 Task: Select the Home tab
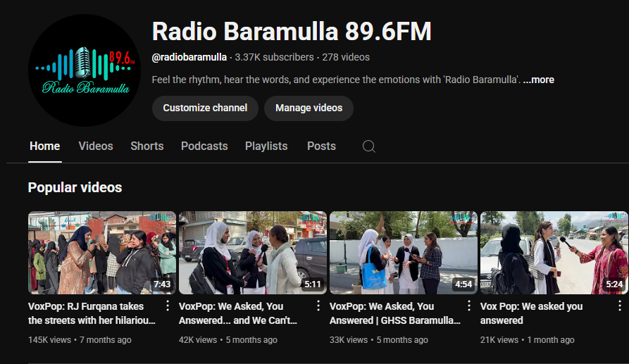44,146
